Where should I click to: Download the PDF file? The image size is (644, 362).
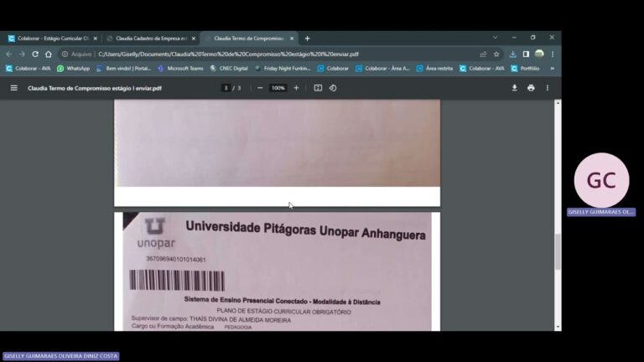point(514,88)
